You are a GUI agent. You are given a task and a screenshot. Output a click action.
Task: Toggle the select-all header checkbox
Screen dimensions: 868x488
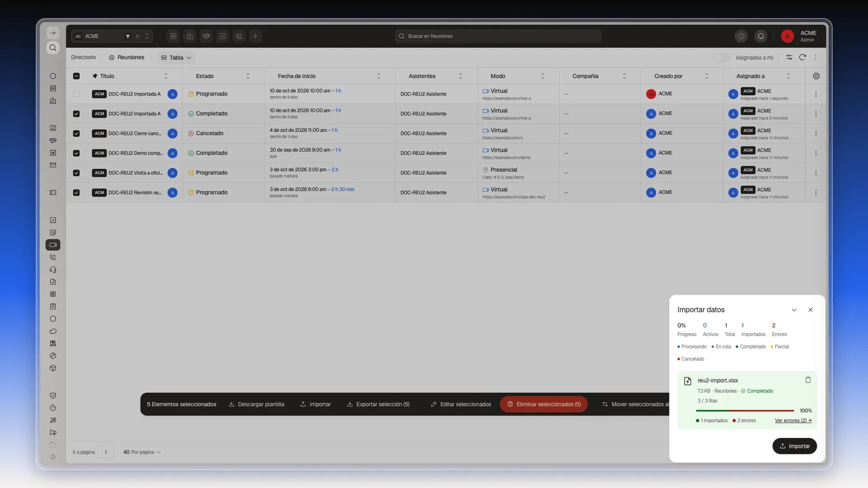(76, 76)
